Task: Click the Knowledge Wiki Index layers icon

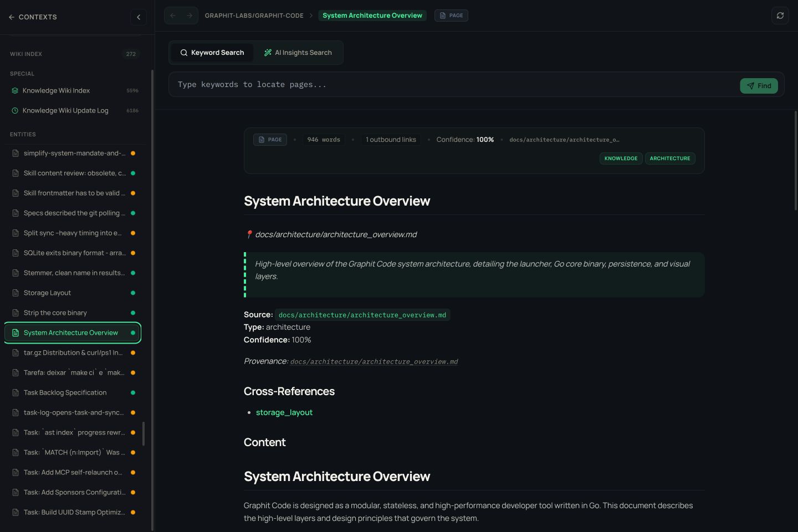Action: [x=15, y=90]
